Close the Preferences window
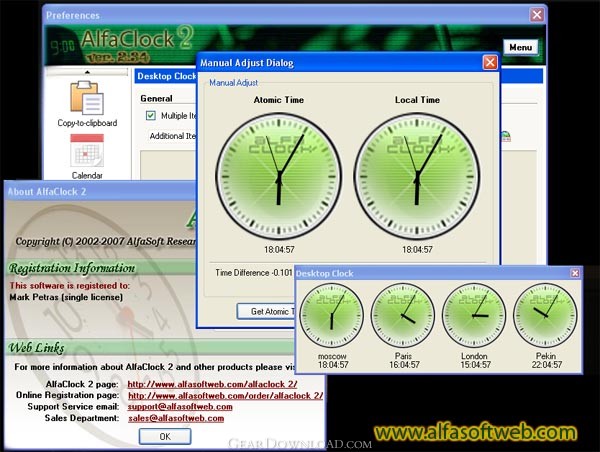 537,15
